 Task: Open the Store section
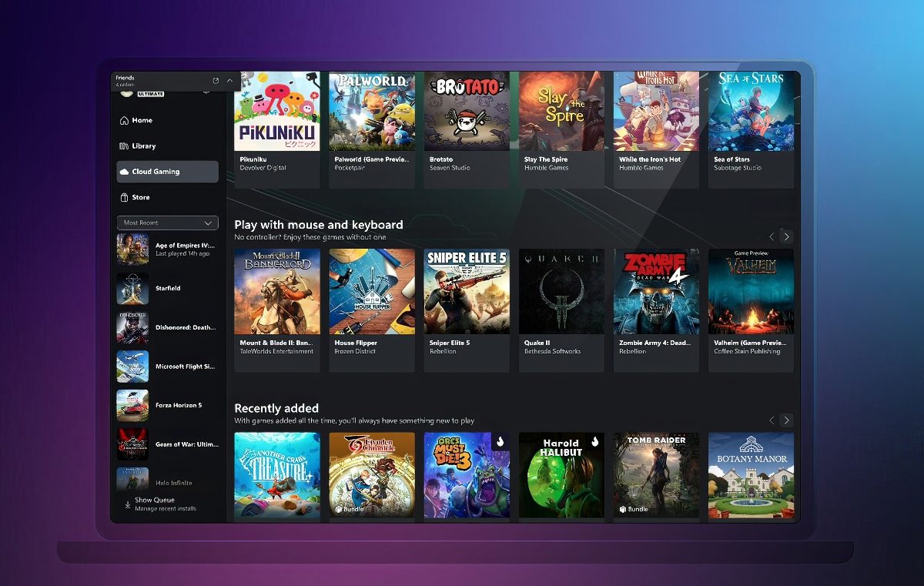pyautogui.click(x=167, y=197)
